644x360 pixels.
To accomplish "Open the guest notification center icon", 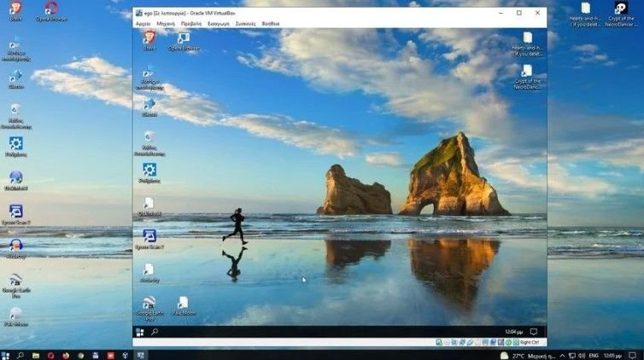I will [534, 332].
